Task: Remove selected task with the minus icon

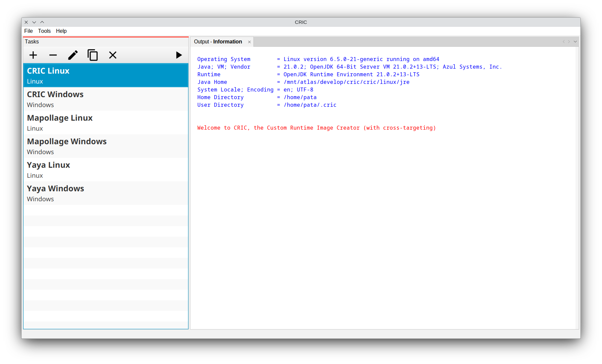Action: coord(53,55)
